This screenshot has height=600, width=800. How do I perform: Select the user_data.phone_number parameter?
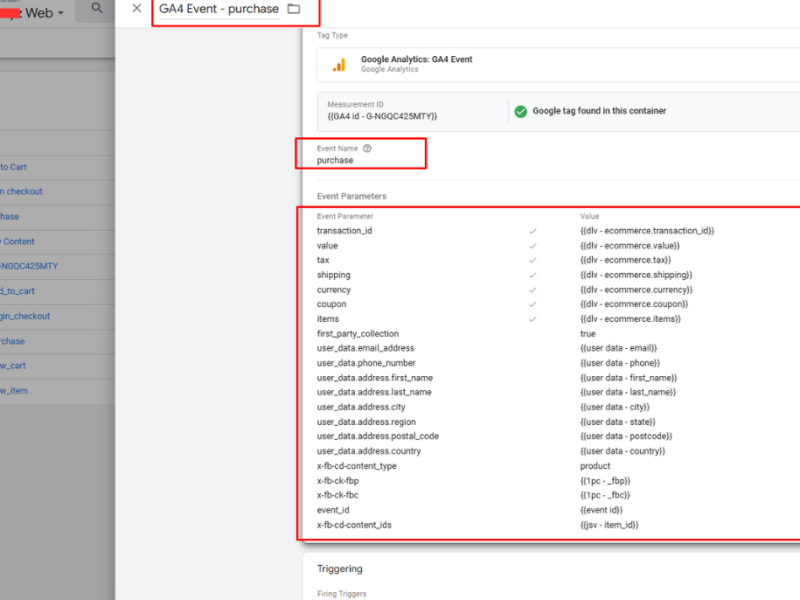pyautogui.click(x=366, y=363)
